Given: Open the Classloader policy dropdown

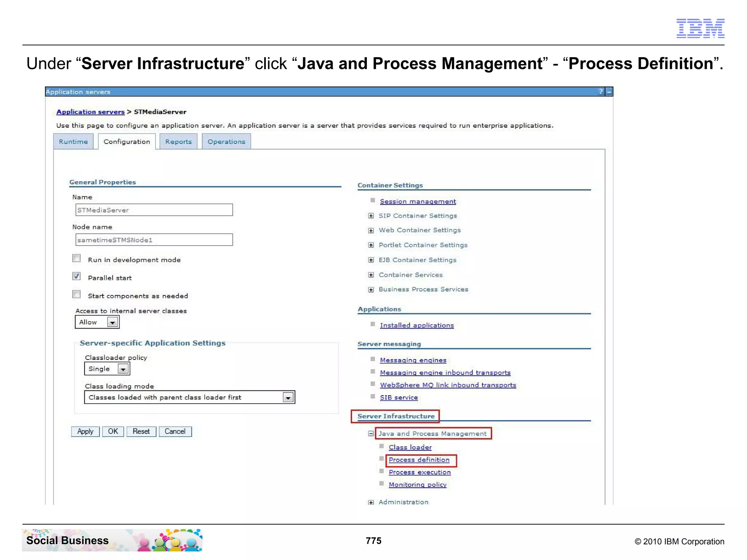Looking at the screenshot, I should coord(107,369).
